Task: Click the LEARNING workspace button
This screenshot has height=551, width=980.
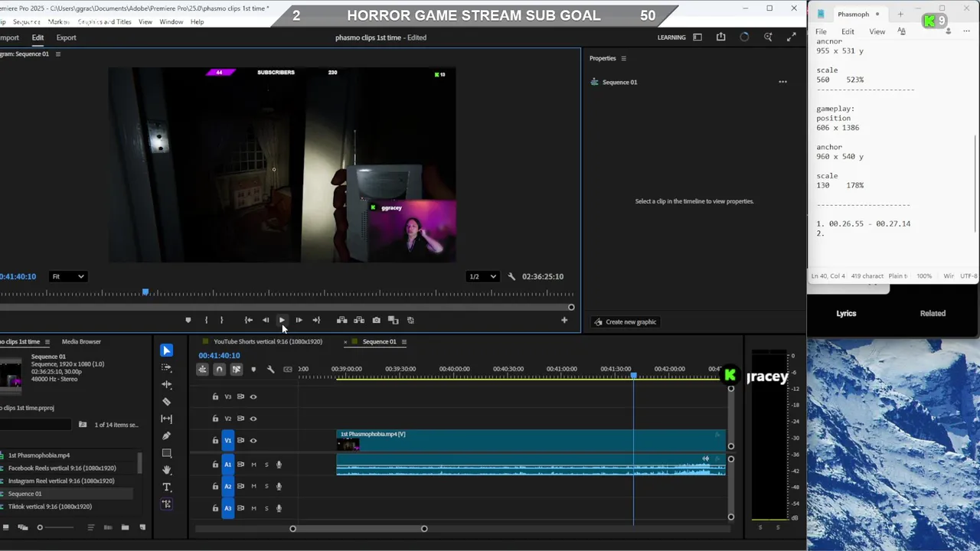Action: (x=671, y=37)
